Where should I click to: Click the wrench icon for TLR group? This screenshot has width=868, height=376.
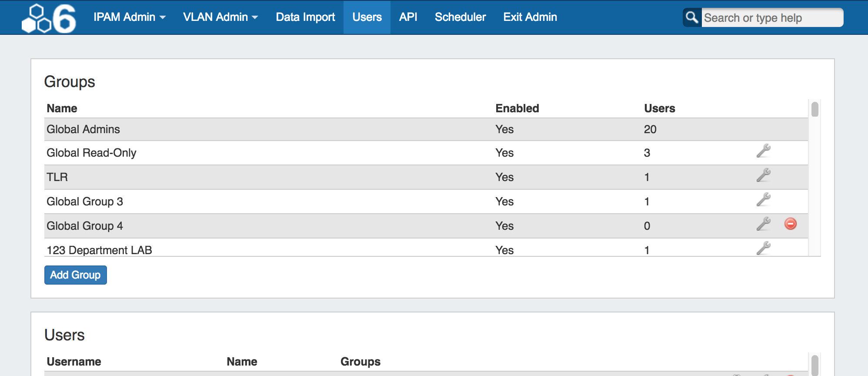click(763, 175)
